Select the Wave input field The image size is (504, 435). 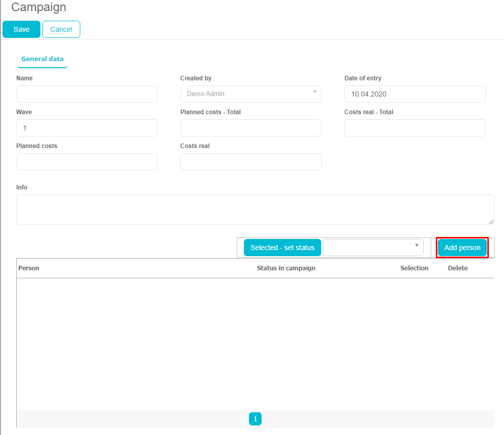pos(87,128)
